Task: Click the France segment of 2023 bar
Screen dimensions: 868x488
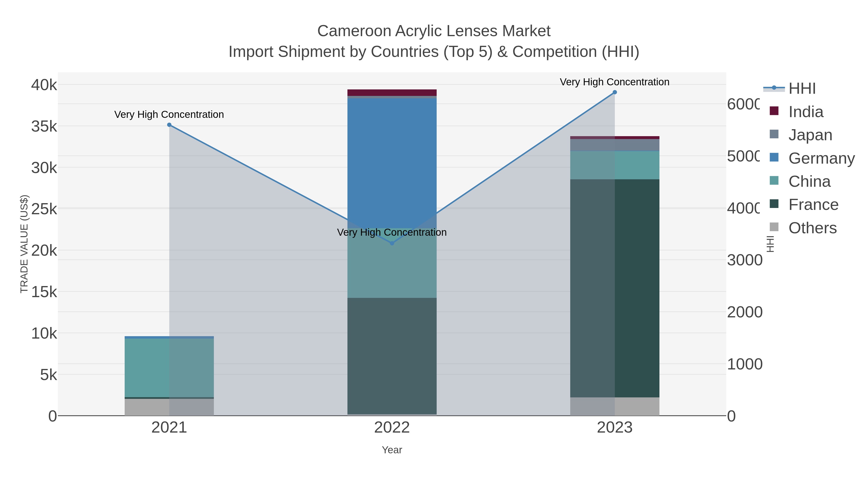Action: 615,288
